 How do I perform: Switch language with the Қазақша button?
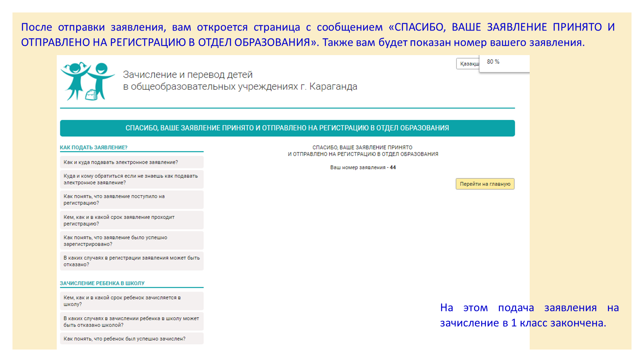(468, 64)
